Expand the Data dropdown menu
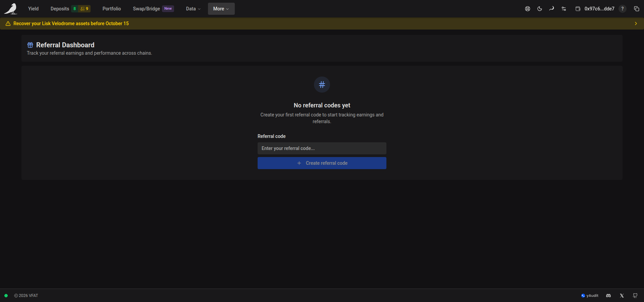 [193, 9]
